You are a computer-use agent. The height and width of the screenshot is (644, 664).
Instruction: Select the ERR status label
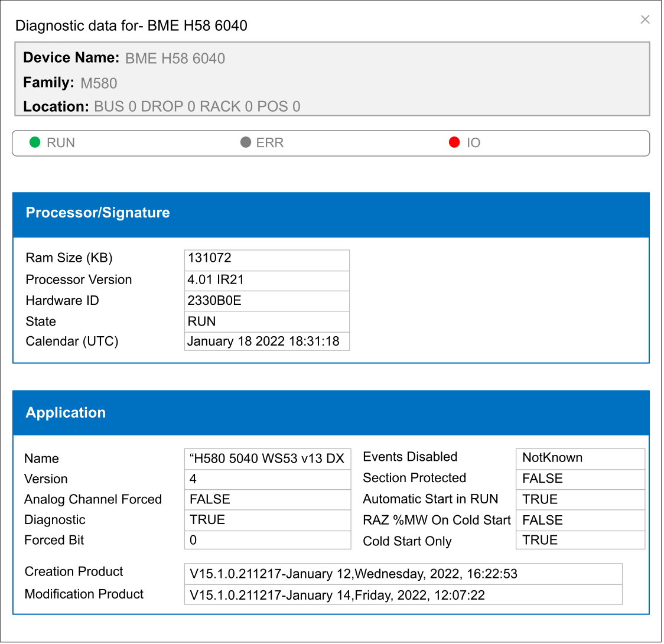coord(271,143)
